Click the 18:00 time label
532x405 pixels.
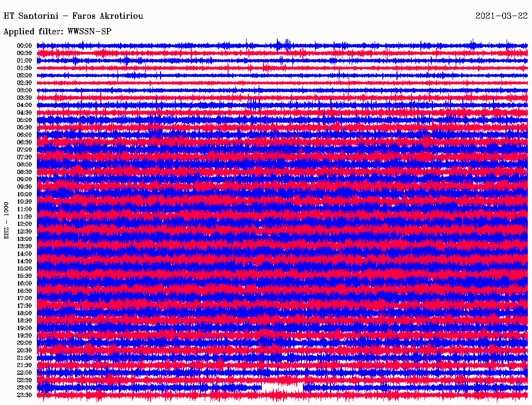point(24,314)
